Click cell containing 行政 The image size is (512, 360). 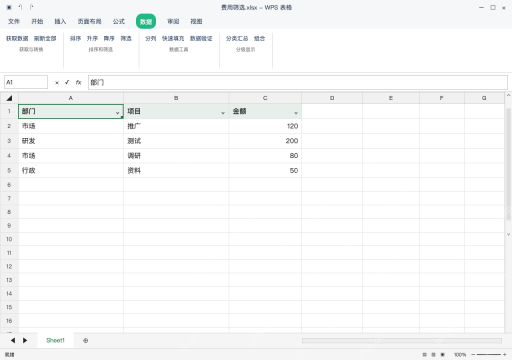[71, 170]
